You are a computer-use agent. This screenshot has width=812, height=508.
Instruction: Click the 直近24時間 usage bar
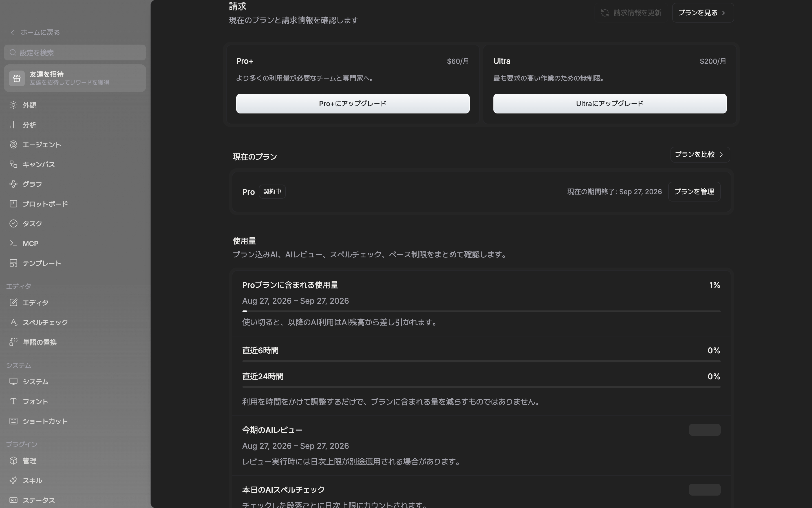(x=481, y=387)
